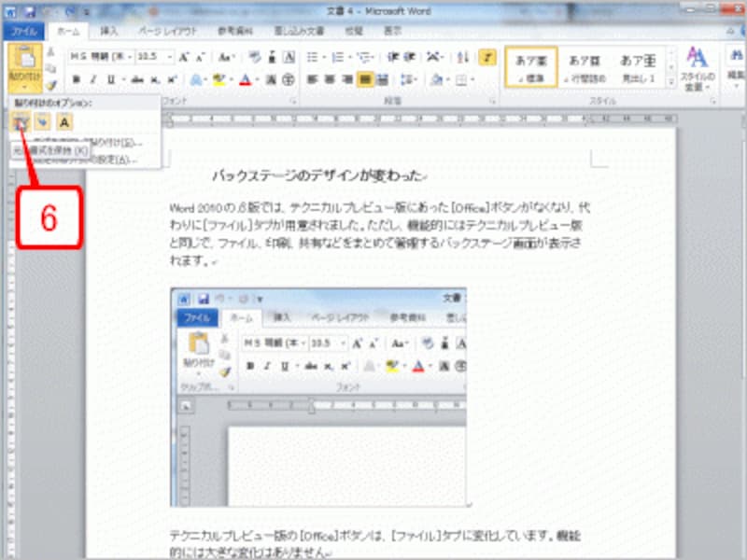Toggle the show formatting marks button
Screen dimensions: 747x560
[486, 56]
